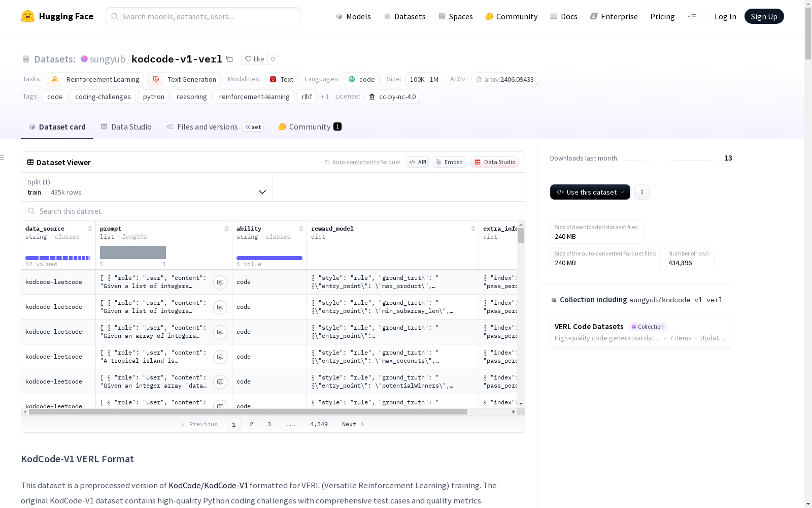
Task: Click the Hugging Face logo
Action: coord(57,16)
